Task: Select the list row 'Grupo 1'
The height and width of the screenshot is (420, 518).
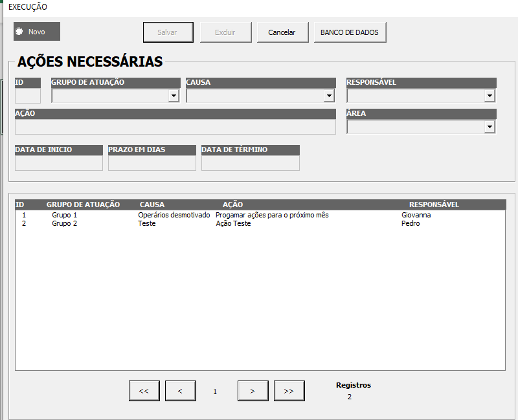Action: [260, 215]
